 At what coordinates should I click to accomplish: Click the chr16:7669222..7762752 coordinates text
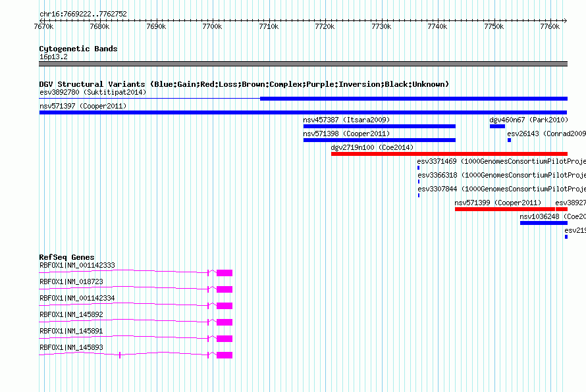84,14
